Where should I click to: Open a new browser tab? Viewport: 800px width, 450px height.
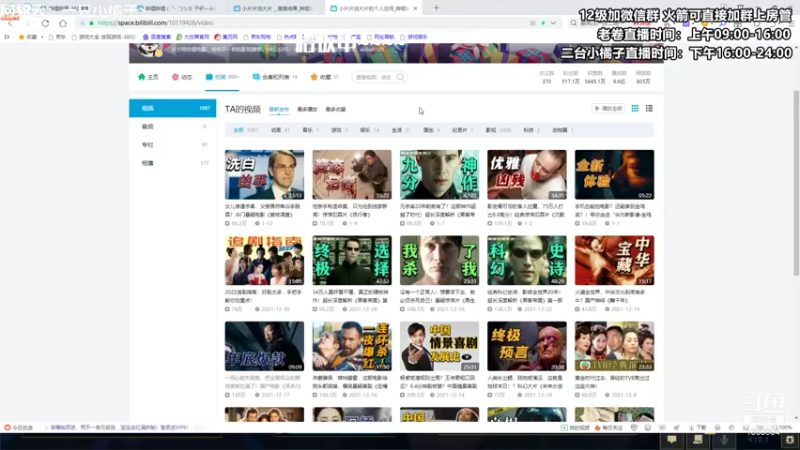point(436,8)
